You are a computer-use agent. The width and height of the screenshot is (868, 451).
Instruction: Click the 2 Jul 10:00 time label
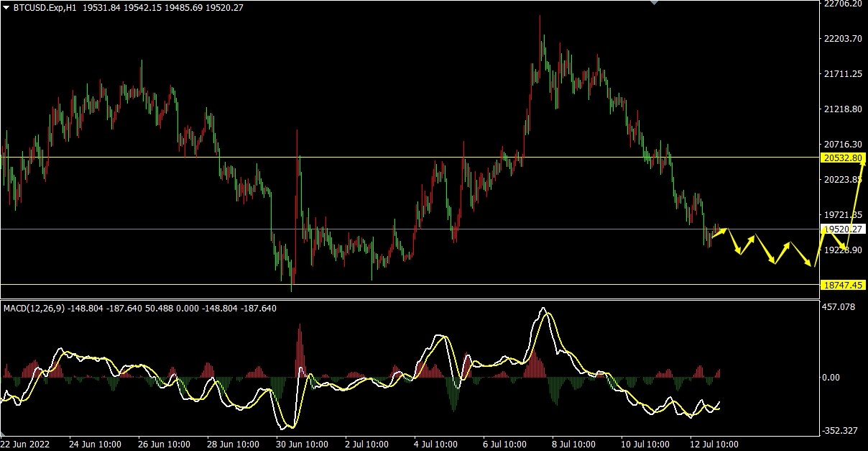pos(367,444)
